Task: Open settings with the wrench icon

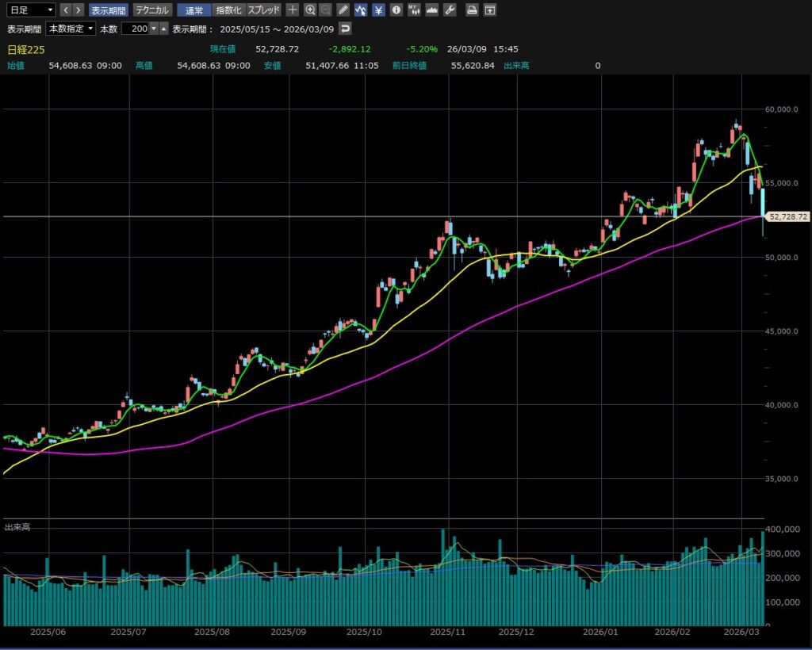Action: pyautogui.click(x=450, y=10)
